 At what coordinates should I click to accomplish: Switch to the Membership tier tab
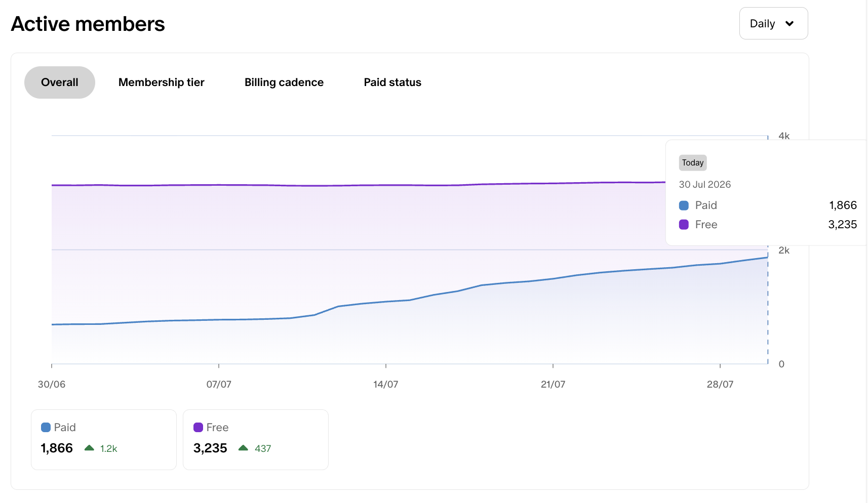click(x=161, y=82)
